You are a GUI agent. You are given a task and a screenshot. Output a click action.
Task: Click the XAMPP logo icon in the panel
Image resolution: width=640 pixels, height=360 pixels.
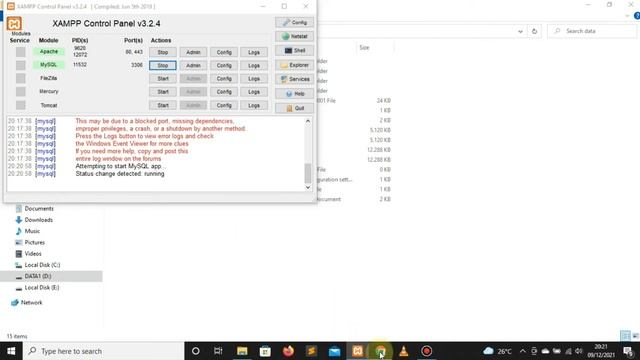point(14,23)
